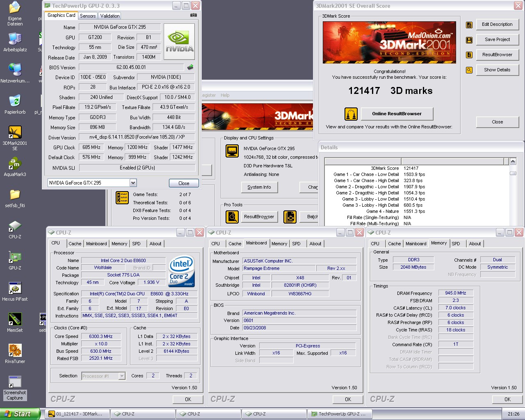Click the DRAM Frequency value 945.0 MHz
This screenshot has width=525, height=420.
pos(456,293)
